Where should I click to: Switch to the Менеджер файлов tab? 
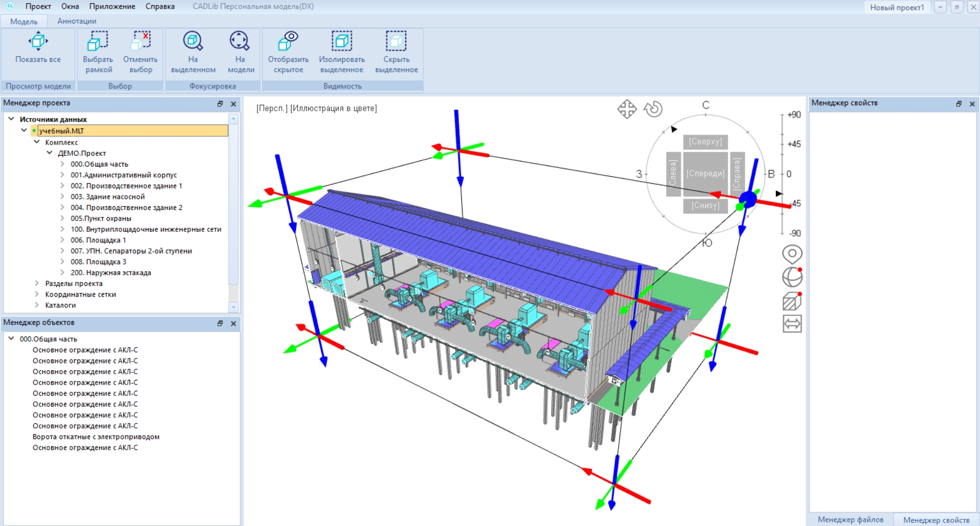point(850,519)
